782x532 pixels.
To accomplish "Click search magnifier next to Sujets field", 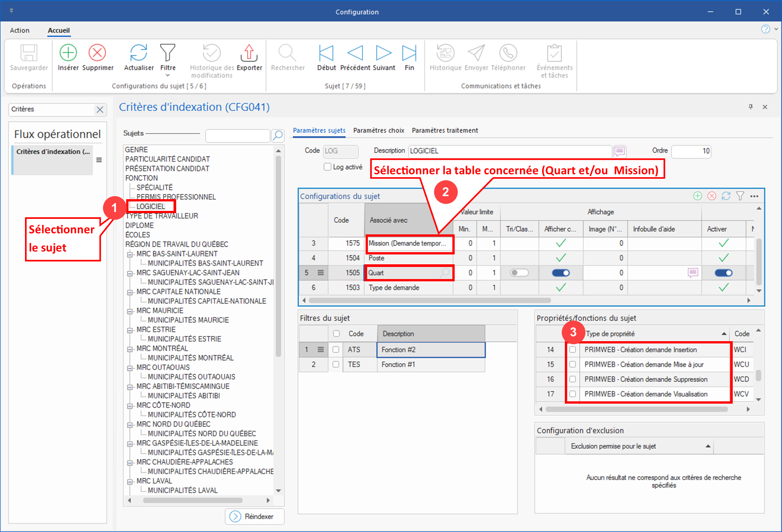I will [x=278, y=135].
